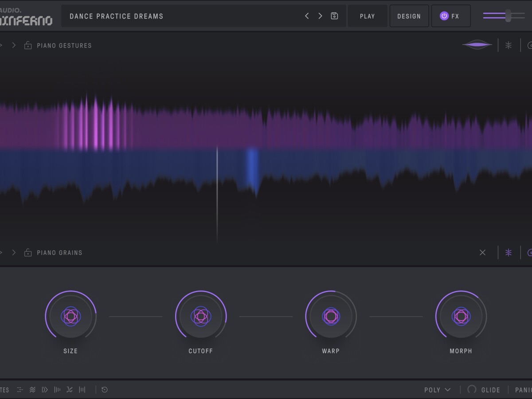532x399 pixels.
Task: Click the Dance Practice Dreams preset name
Action: [x=117, y=16]
